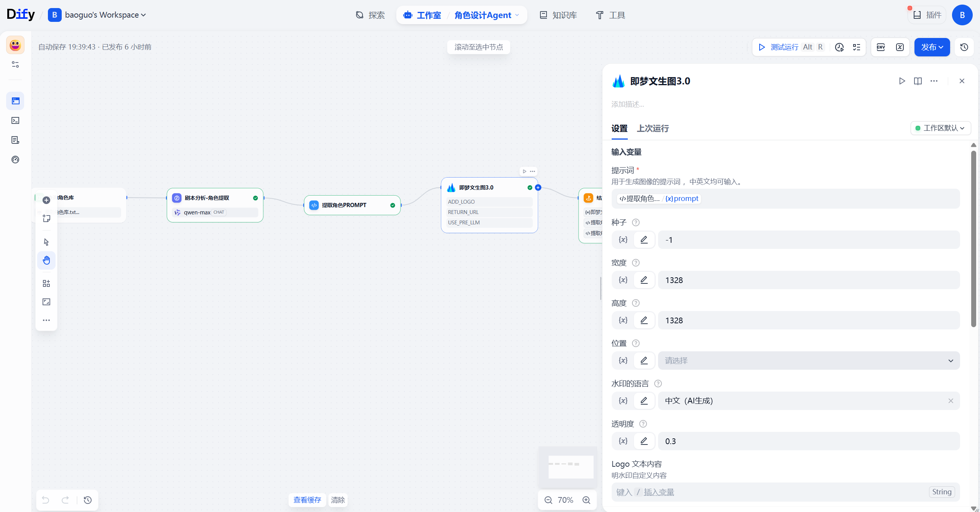Add a note with the canvas note icon

click(x=46, y=219)
